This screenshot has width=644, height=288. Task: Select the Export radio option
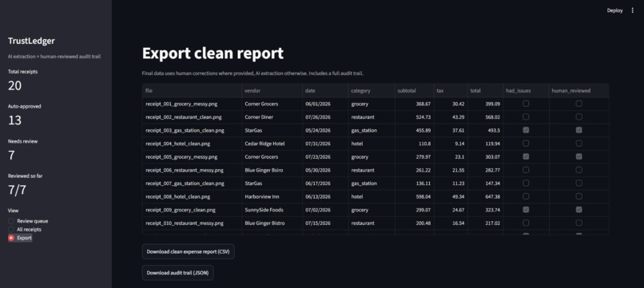[20, 238]
